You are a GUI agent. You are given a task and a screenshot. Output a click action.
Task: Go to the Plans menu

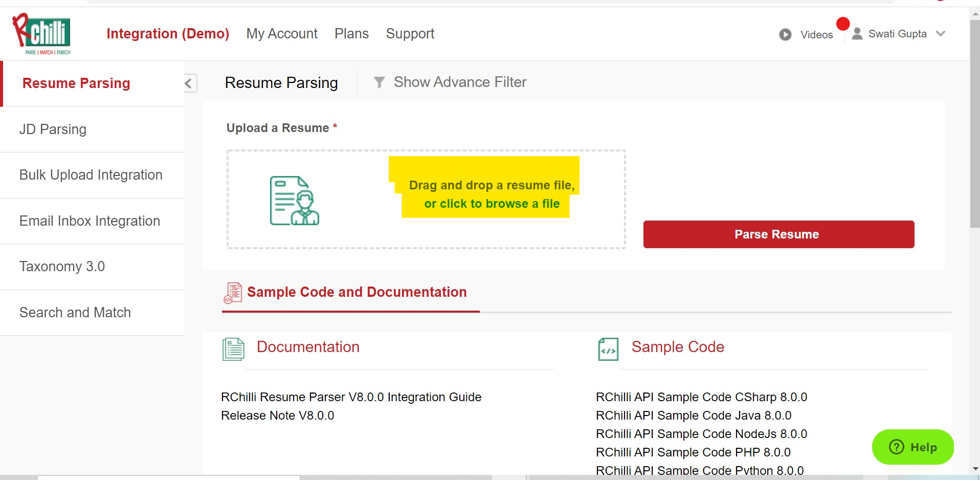351,34
